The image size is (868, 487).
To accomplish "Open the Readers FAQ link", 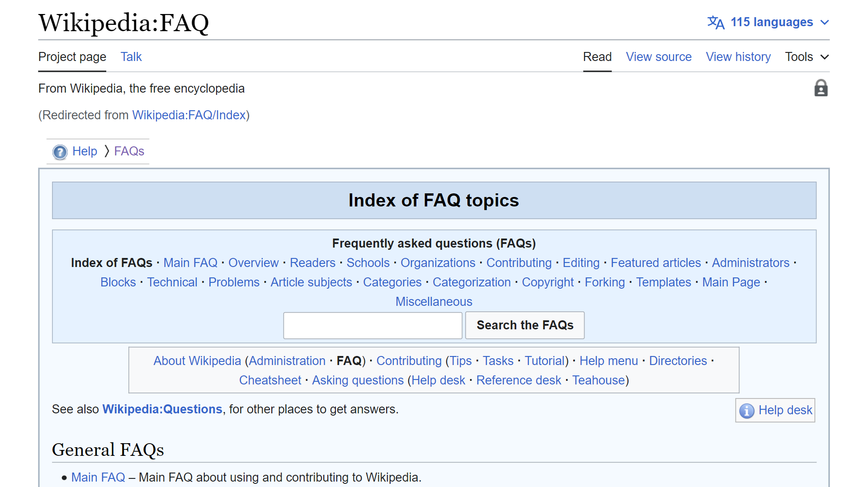I will coord(312,263).
